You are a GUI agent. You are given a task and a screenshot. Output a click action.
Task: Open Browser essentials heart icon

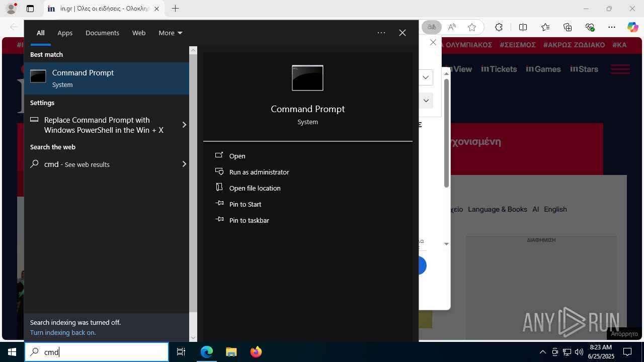(x=590, y=27)
